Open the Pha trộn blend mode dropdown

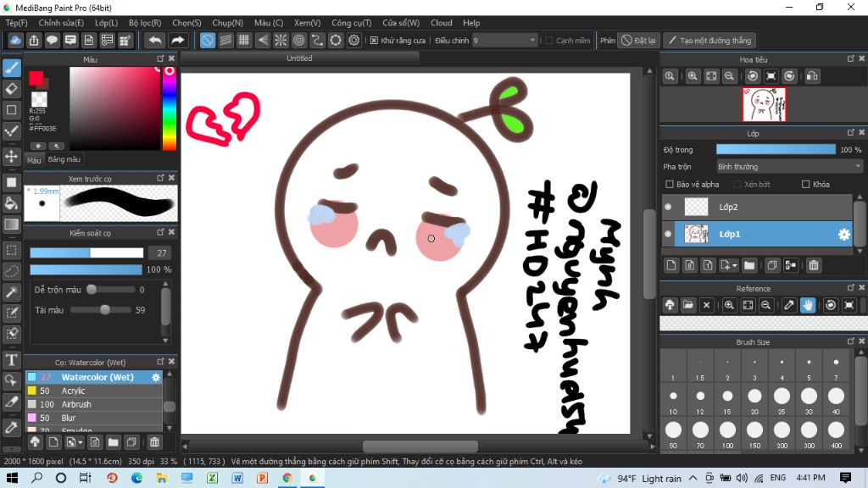[788, 167]
